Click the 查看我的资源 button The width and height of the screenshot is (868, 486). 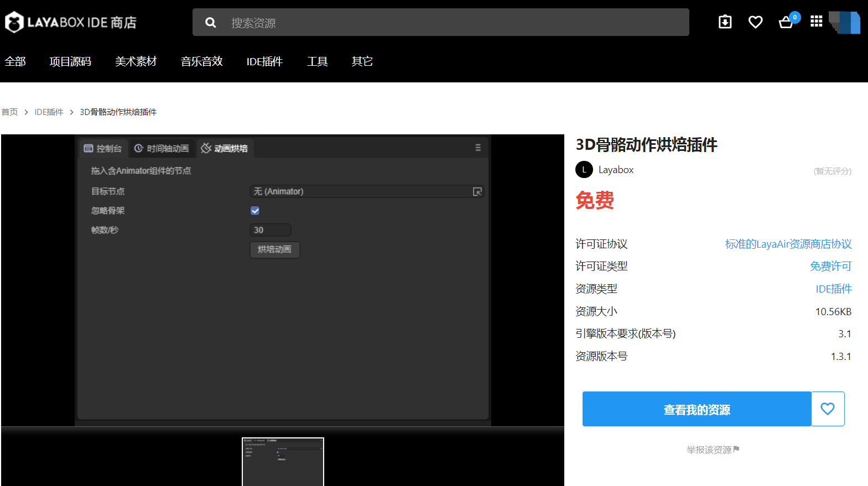tap(697, 409)
